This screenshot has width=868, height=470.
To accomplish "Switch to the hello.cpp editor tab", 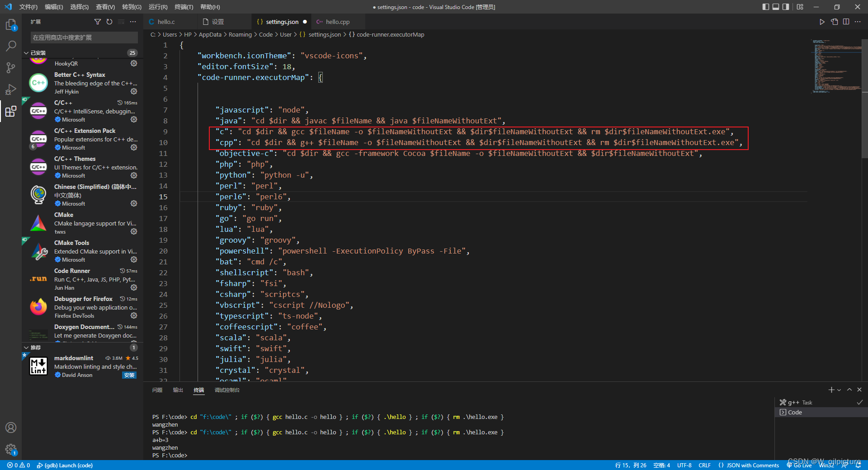I will (338, 22).
